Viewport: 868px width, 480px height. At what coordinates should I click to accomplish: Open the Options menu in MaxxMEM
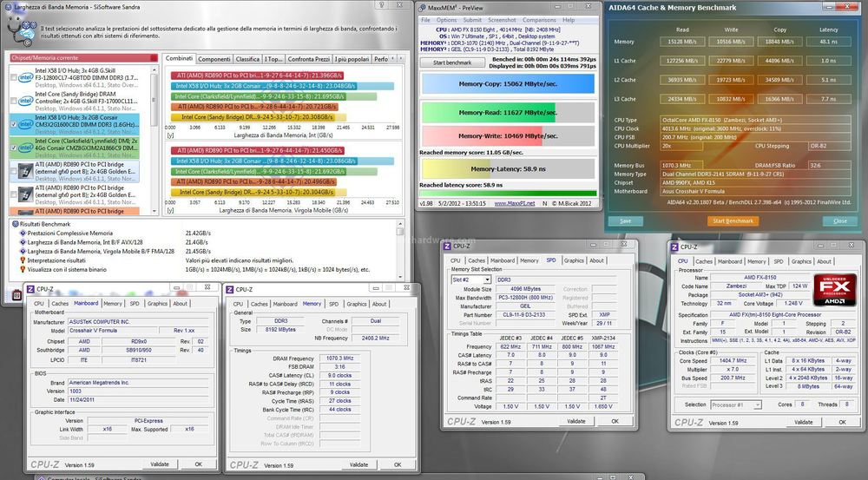coord(446,20)
